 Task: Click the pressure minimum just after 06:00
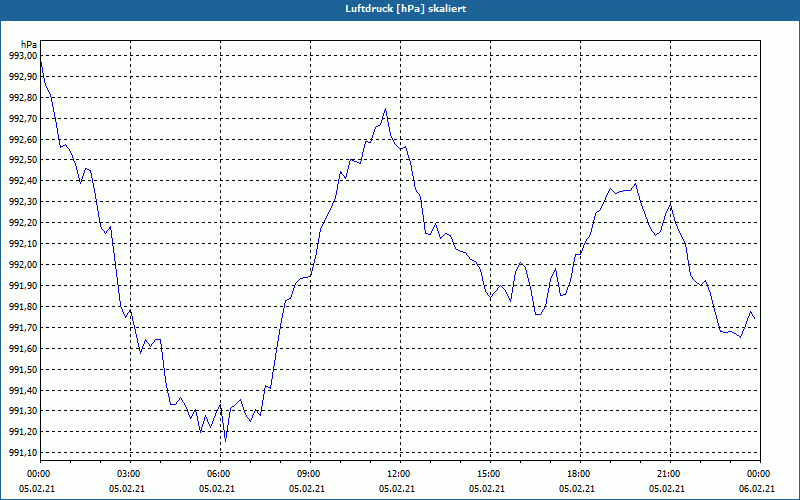click(226, 441)
